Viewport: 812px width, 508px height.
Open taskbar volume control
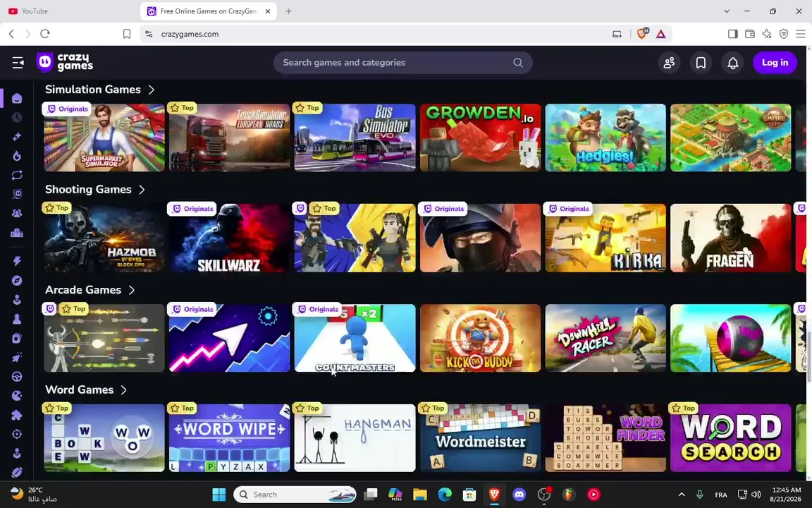pyautogui.click(x=756, y=495)
